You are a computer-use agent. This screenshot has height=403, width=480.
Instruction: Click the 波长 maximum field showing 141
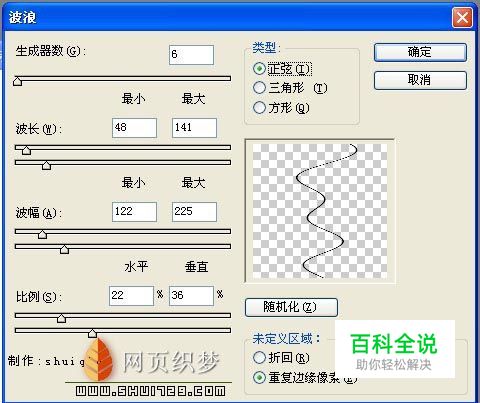click(194, 128)
